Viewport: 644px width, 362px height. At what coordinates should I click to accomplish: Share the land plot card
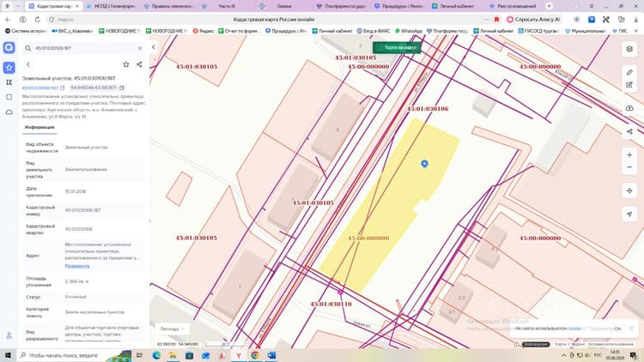140,64
